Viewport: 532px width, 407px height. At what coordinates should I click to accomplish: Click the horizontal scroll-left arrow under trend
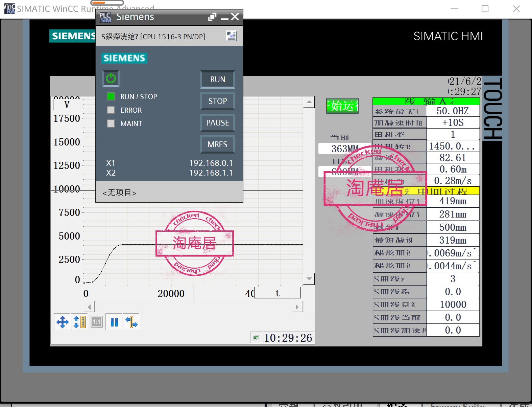89,307
